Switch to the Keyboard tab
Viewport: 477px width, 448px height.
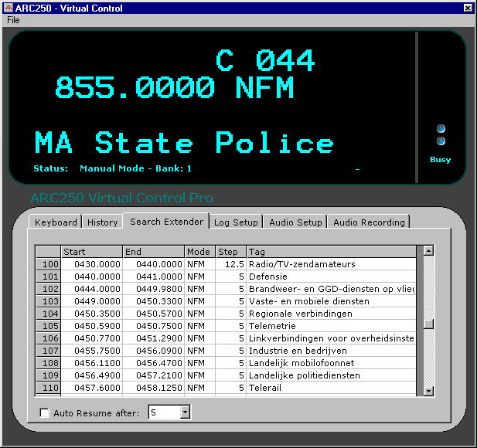[56, 222]
